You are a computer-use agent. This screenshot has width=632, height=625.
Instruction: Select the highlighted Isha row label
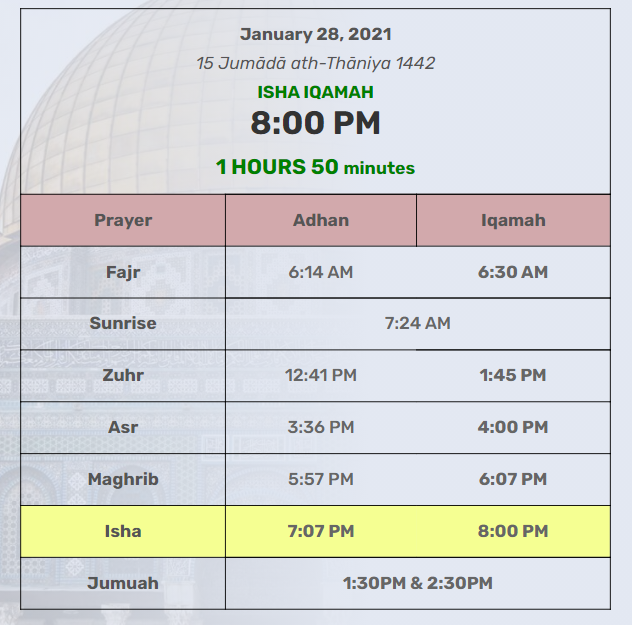pyautogui.click(x=123, y=532)
